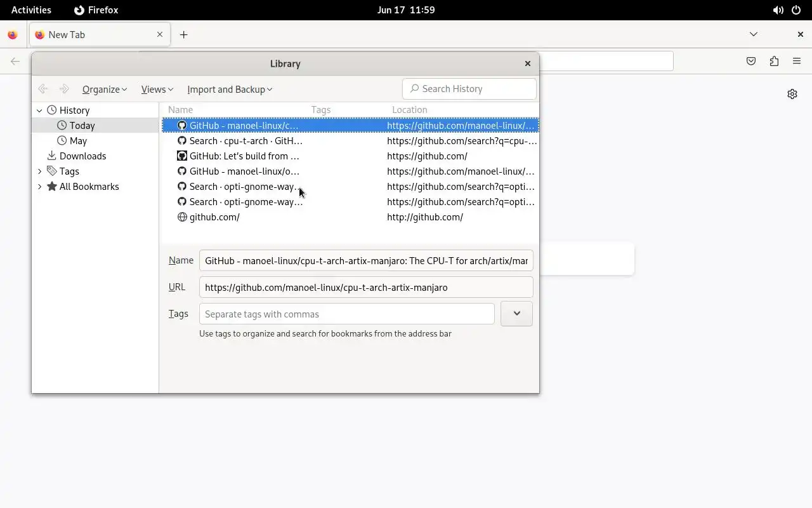This screenshot has height=508, width=812.
Task: Open the clock and calendar panel
Action: [x=406, y=10]
